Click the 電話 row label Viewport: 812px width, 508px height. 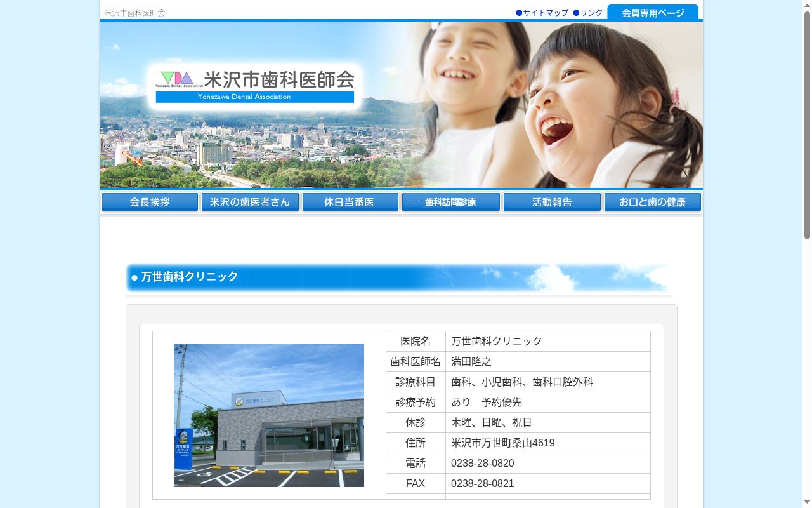tap(416, 464)
